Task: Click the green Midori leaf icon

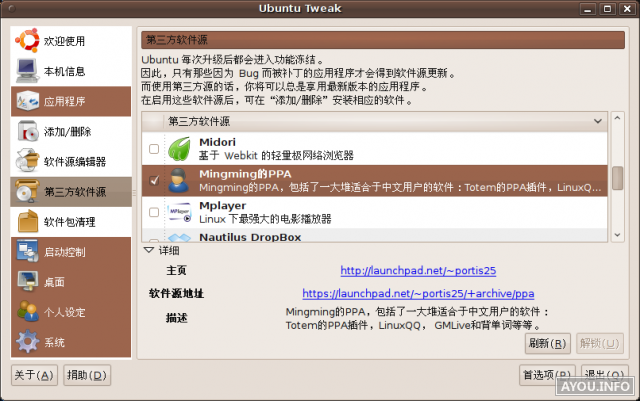Action: (179, 149)
